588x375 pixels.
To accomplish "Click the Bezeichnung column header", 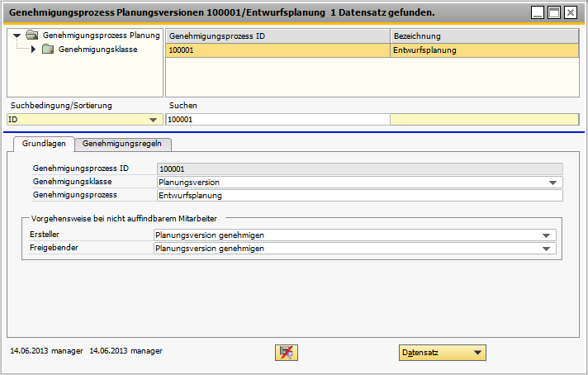I will coord(484,36).
